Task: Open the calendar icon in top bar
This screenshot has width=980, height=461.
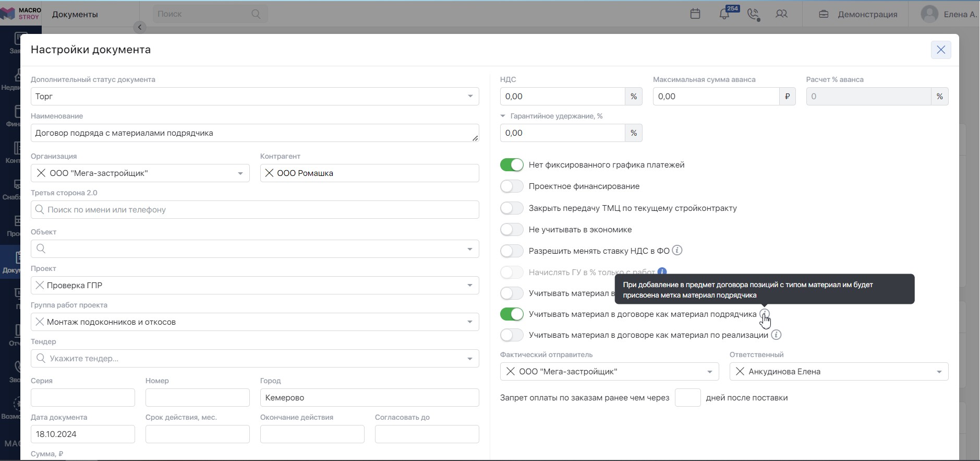Action: pos(695,14)
